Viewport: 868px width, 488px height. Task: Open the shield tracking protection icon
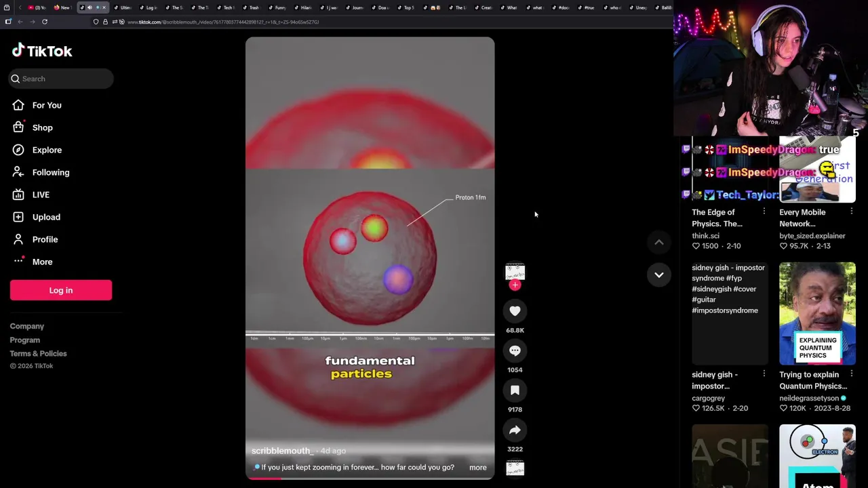coord(96,22)
